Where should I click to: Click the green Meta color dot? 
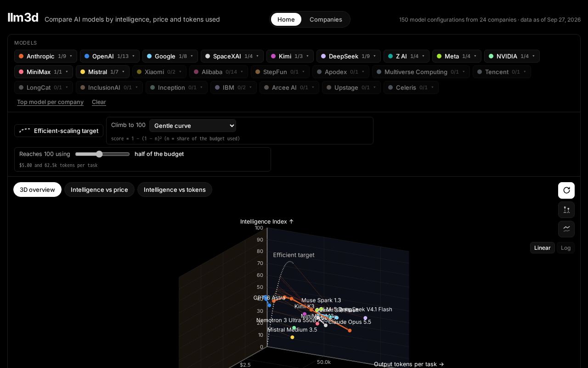[x=439, y=56]
